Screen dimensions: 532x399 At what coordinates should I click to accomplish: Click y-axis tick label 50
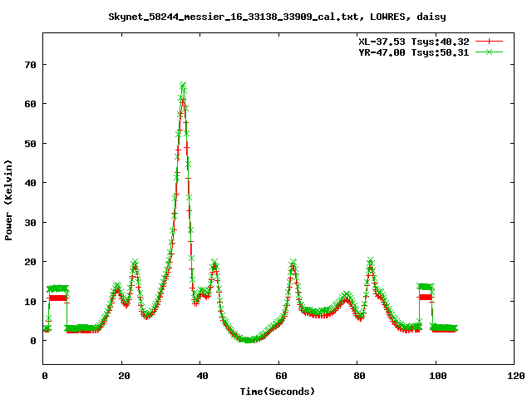point(30,144)
